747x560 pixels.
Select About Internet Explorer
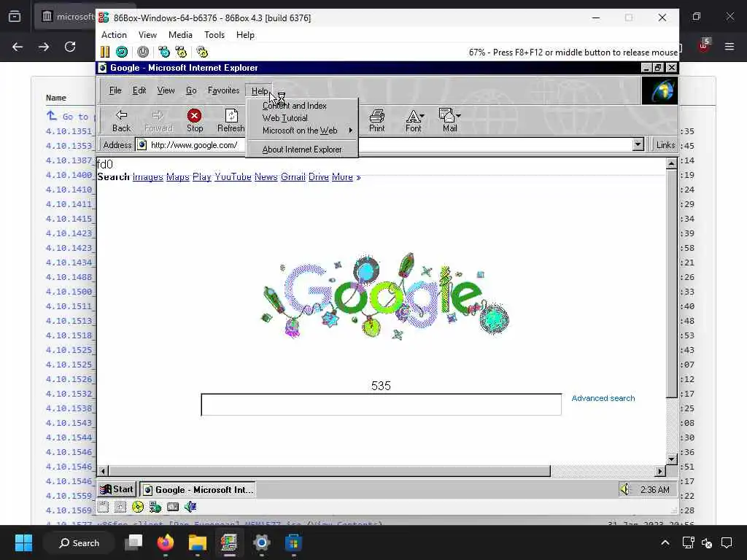(x=302, y=149)
